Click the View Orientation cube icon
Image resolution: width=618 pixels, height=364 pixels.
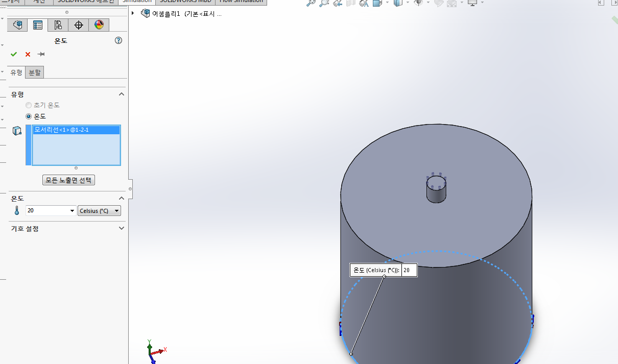[377, 3]
